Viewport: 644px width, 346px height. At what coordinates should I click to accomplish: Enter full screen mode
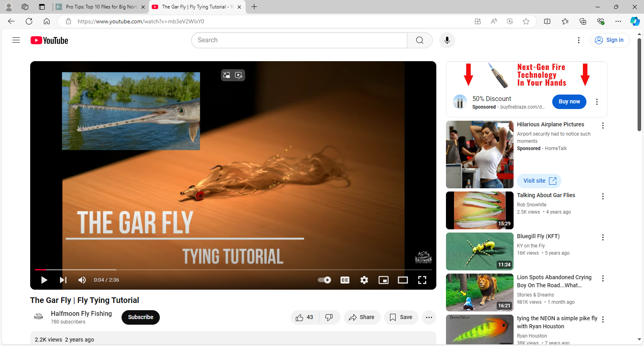tap(422, 280)
